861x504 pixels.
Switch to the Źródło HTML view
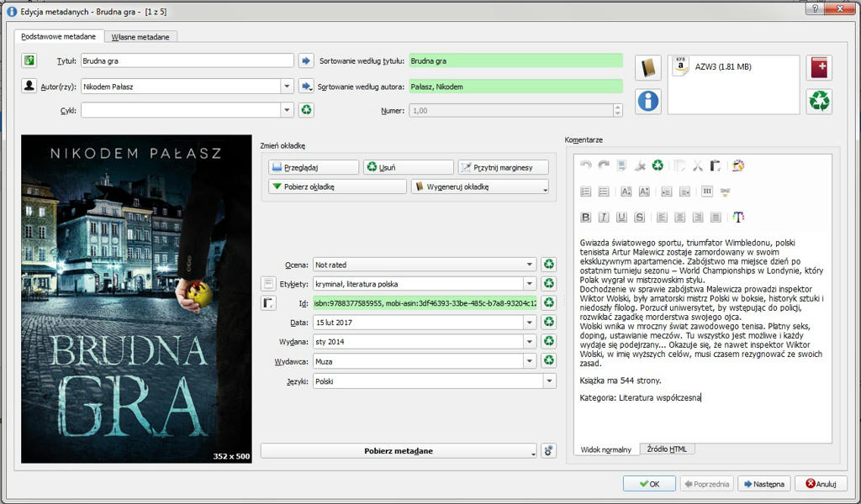pos(667,449)
